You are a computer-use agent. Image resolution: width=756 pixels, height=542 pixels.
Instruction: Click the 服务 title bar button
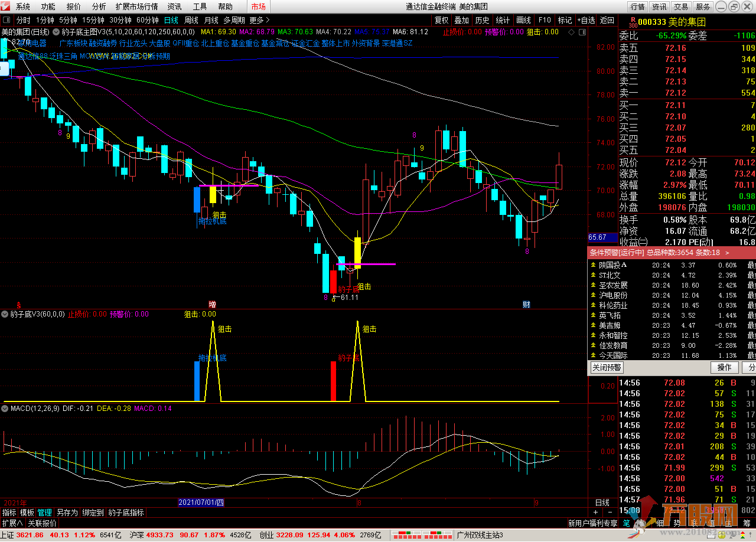coord(703,6)
